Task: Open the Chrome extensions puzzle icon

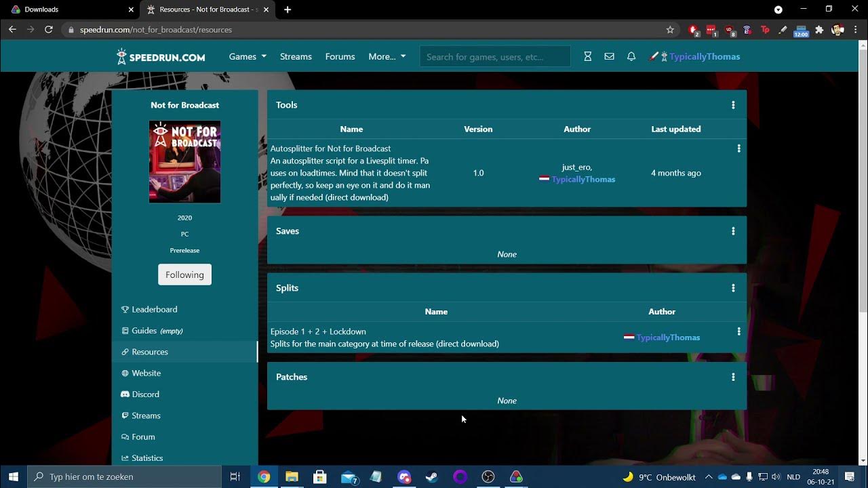Action: (x=819, y=30)
